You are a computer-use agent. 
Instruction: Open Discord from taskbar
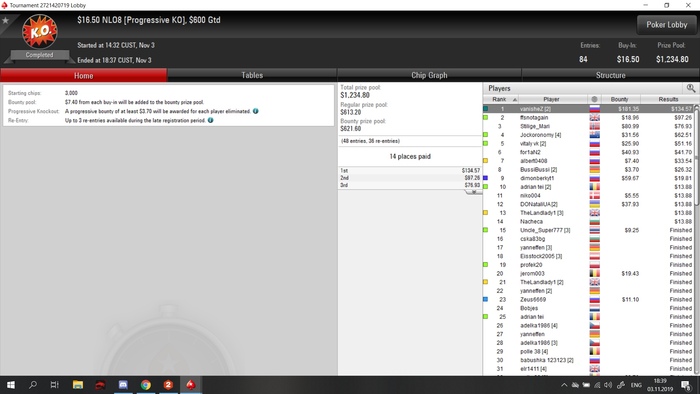(123, 385)
